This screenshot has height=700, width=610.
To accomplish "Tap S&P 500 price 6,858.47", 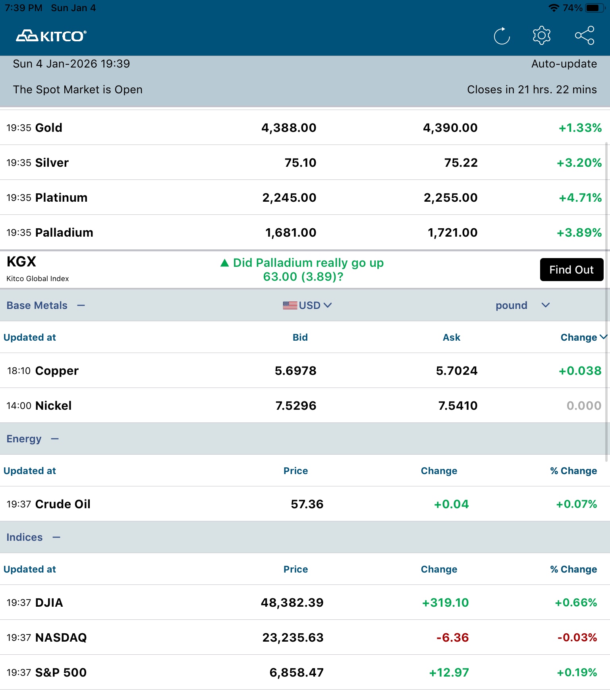I will pyautogui.click(x=296, y=673).
